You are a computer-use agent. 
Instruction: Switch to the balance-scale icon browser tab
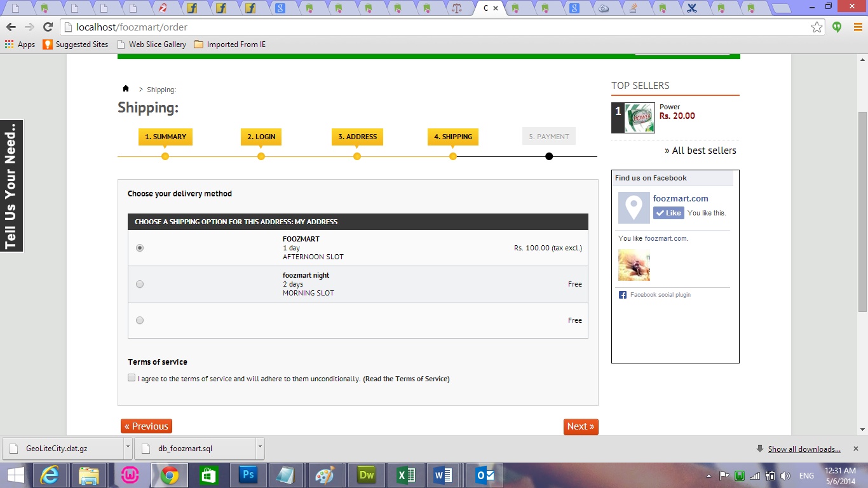tap(457, 9)
